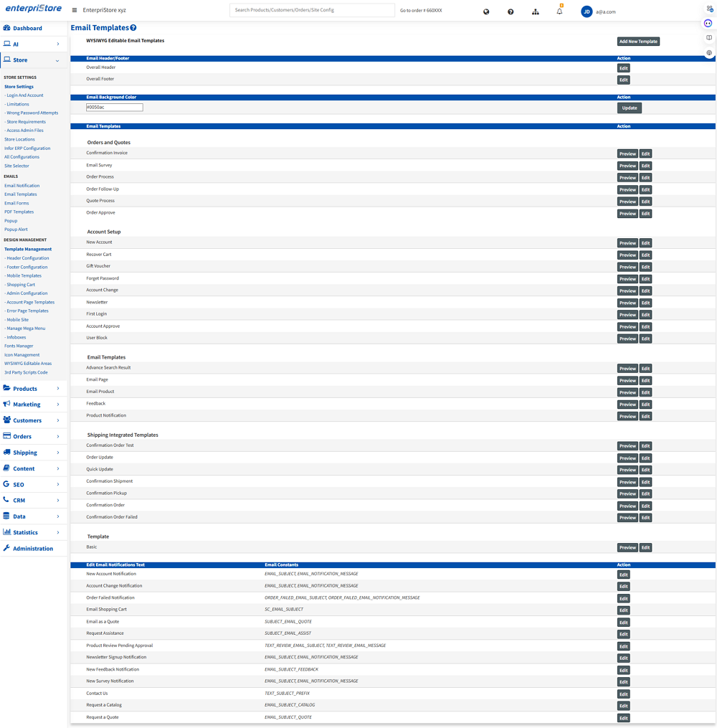The height and width of the screenshot is (728, 717).
Task: Click the help question mark in top bar
Action: 511,11
